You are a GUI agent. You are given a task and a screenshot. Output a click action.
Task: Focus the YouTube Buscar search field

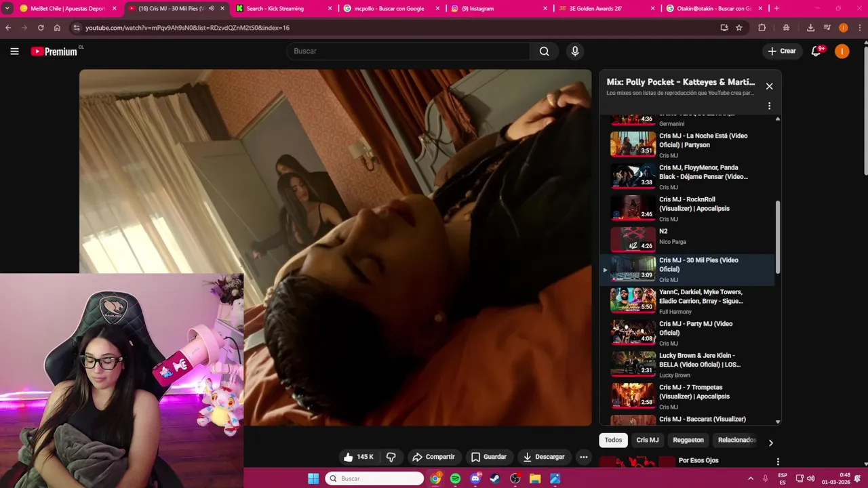(x=408, y=51)
